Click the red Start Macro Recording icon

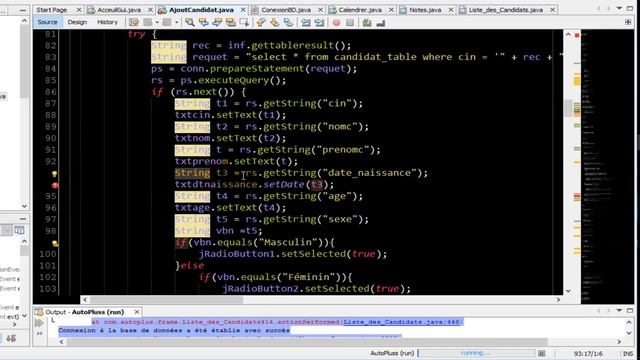pos(336,22)
